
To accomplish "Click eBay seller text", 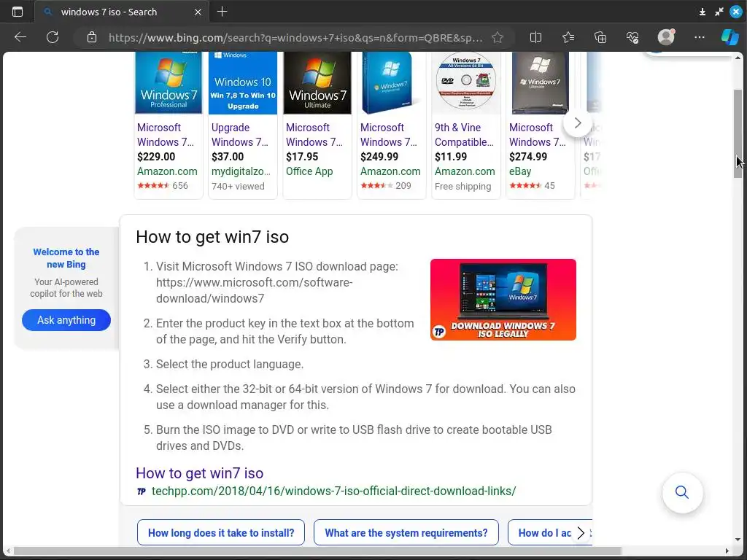I will (519, 171).
